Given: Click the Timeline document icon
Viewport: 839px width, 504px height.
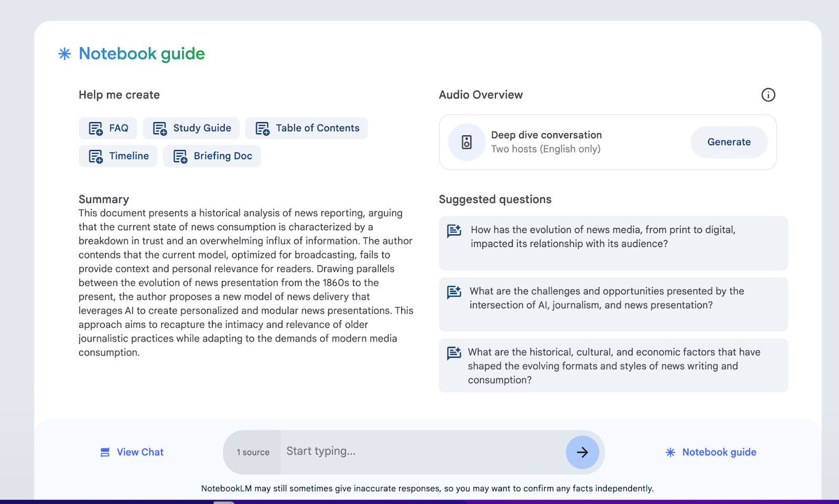Looking at the screenshot, I should 95,156.
